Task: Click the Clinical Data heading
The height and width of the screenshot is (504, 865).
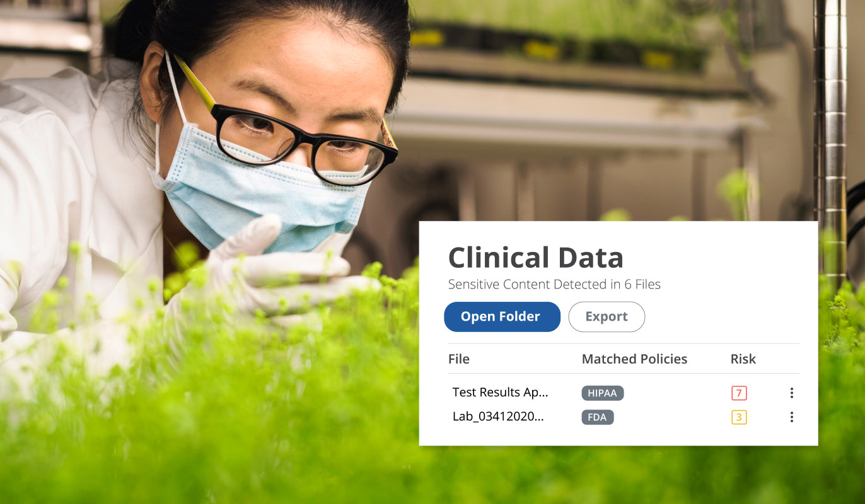Action: click(x=535, y=257)
